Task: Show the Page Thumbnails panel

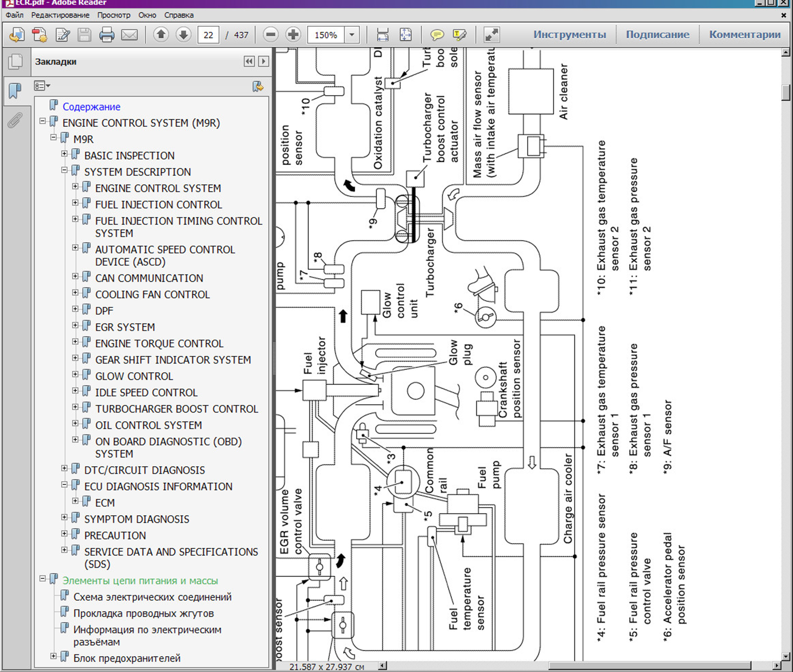Action: tap(15, 62)
